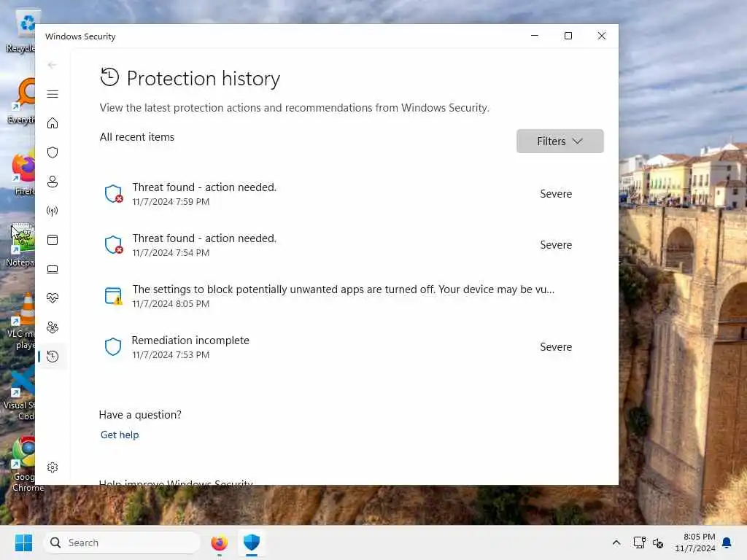
Task: Click shield icon of 7:54 PM threat
Action: point(114,245)
